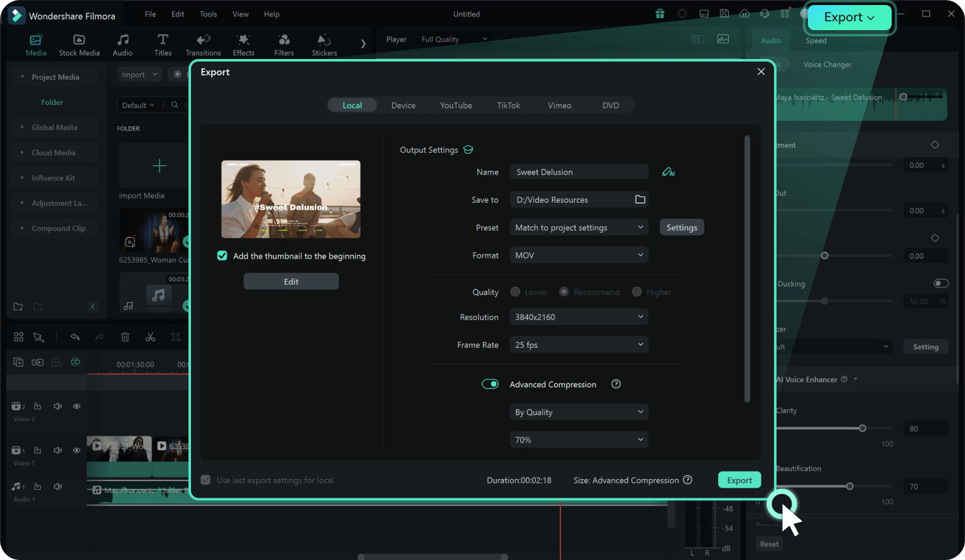The width and height of the screenshot is (965, 560).
Task: Switch to the Device export tab
Action: coord(403,105)
